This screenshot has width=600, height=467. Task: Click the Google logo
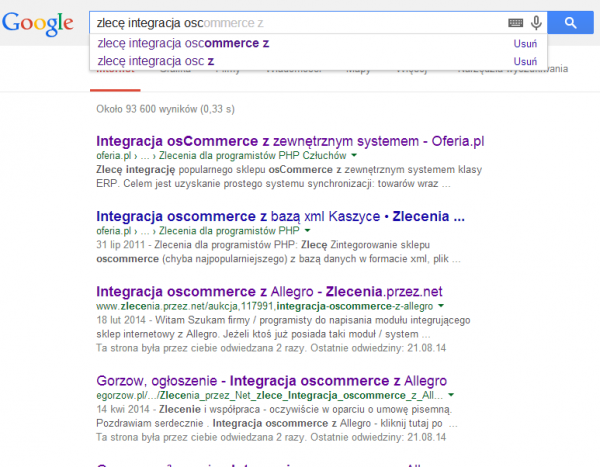[38, 23]
